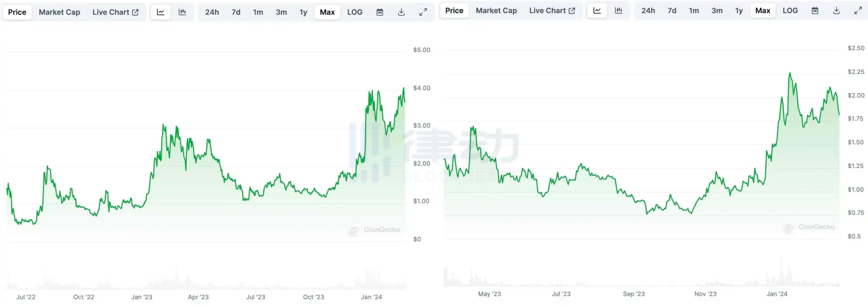Download the right chart data

pos(837,11)
